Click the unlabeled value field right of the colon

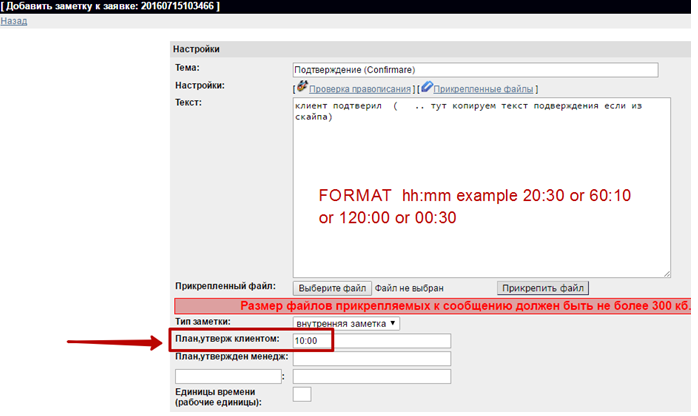(x=372, y=376)
